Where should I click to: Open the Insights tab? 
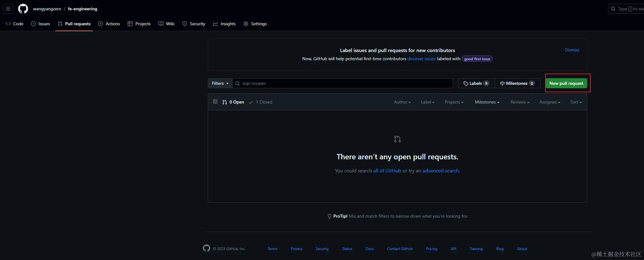(x=224, y=24)
